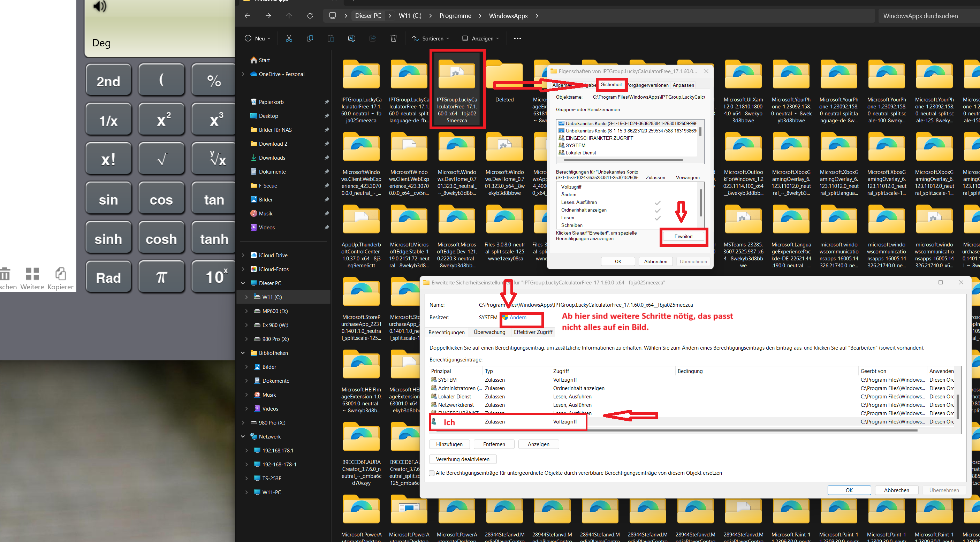980x542 pixels.
Task: Navigate up one folder with up arrow
Action: pyautogui.click(x=289, y=16)
